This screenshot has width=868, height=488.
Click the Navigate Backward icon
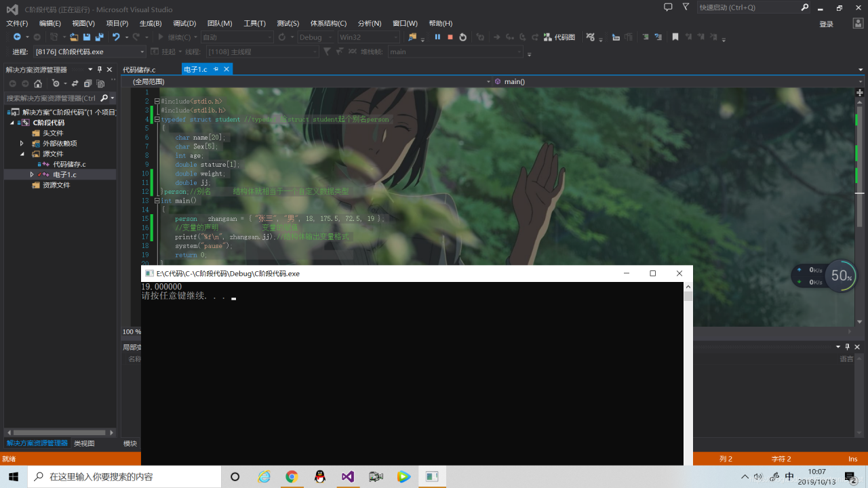[x=17, y=37]
